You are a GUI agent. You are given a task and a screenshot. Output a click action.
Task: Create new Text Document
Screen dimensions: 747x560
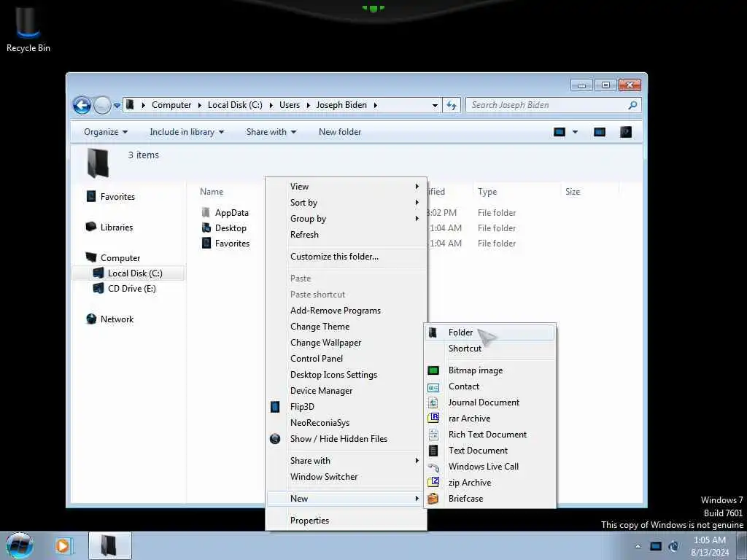pyautogui.click(x=489, y=451)
